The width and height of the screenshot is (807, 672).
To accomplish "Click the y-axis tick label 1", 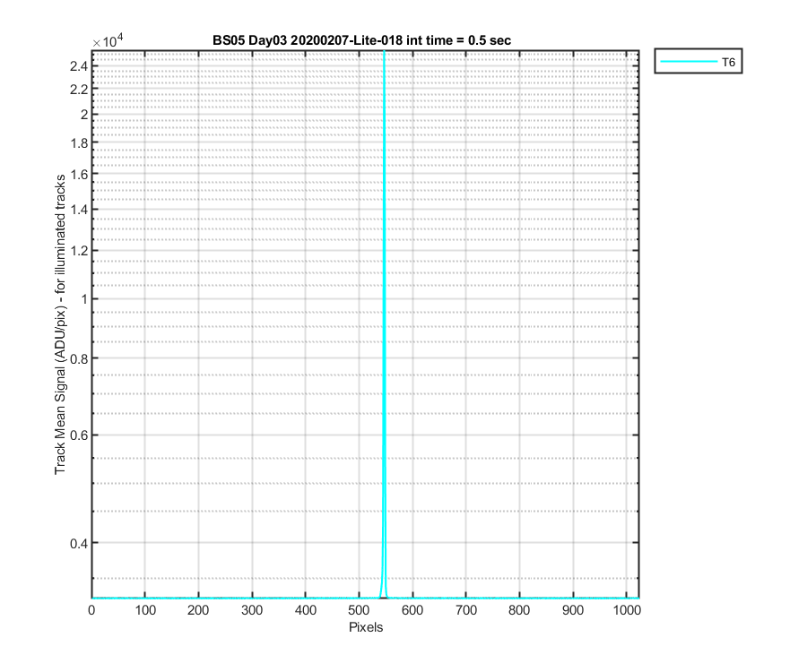I will pos(84,299).
